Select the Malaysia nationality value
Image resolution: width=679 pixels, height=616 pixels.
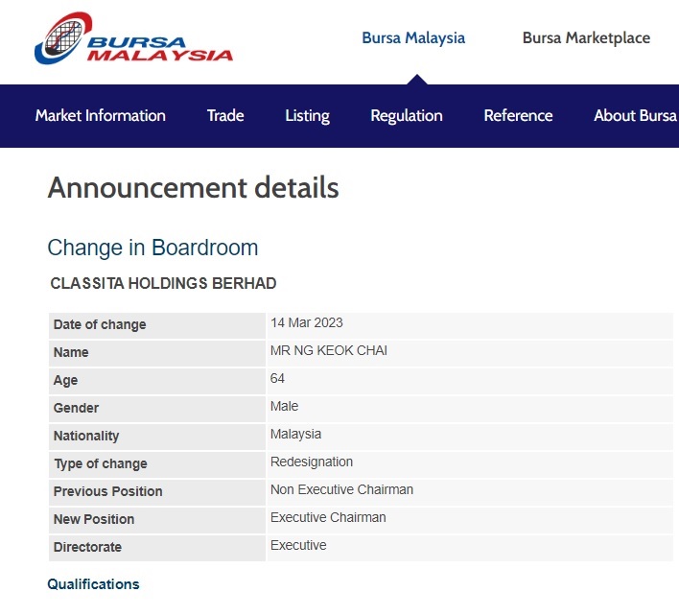295,434
